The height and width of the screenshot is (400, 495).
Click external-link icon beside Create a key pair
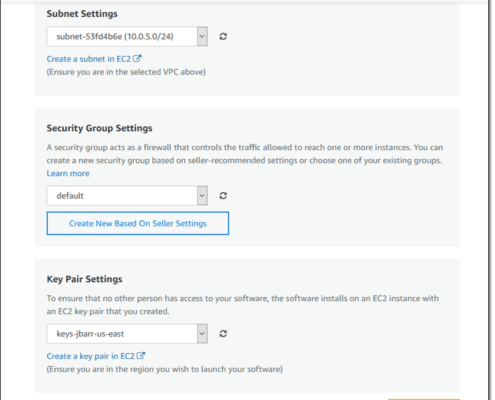point(141,356)
